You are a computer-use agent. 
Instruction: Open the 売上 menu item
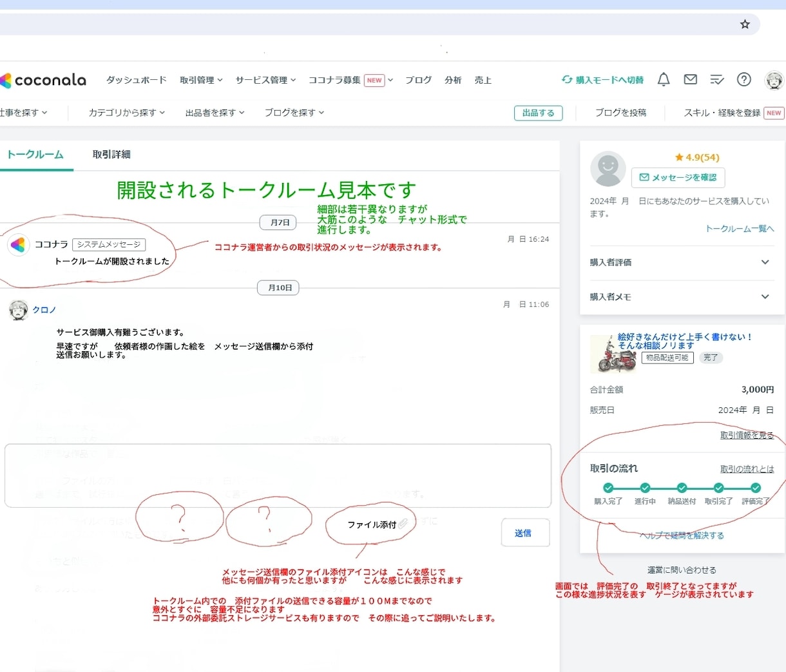(483, 80)
